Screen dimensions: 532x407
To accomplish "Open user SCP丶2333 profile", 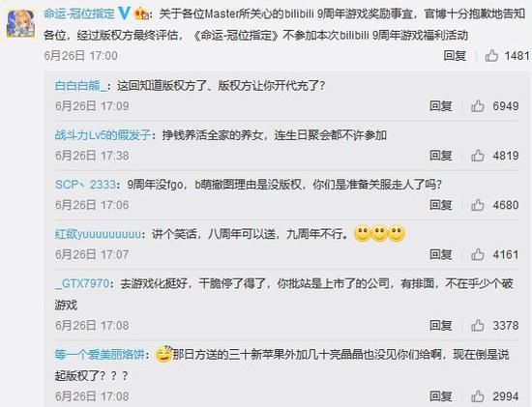I will pyautogui.click(x=85, y=185).
